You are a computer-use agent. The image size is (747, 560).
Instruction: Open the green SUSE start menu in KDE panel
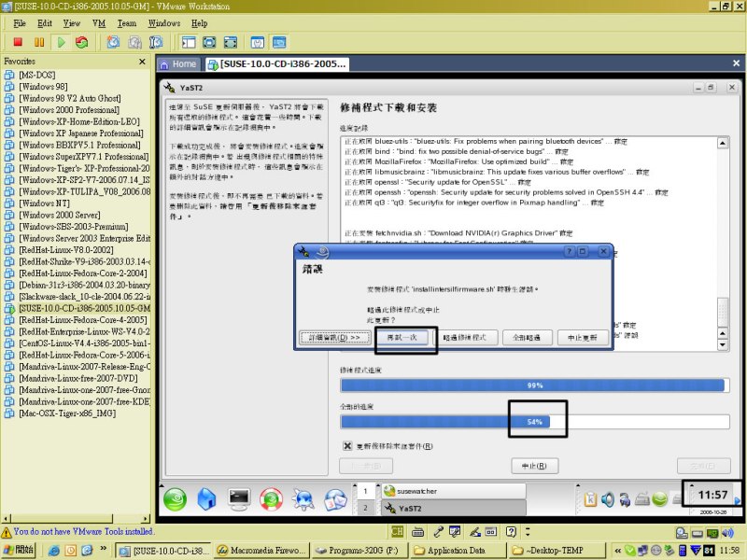pos(175,499)
